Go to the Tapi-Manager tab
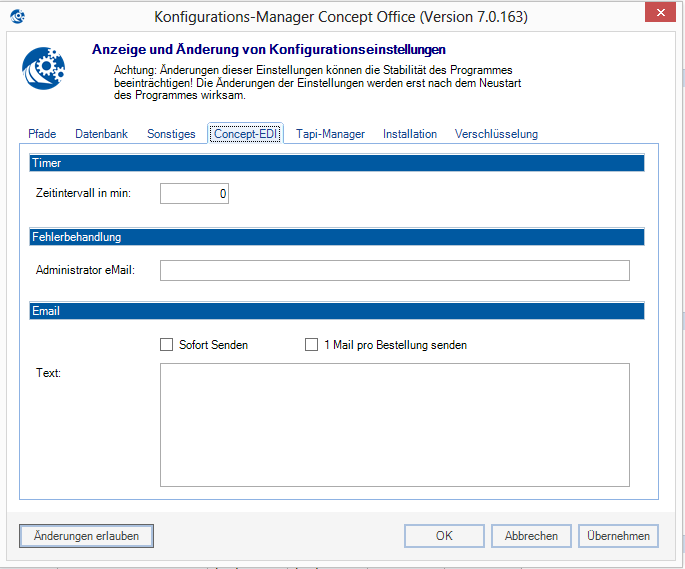Screen dimensions: 685x569 click(330, 134)
